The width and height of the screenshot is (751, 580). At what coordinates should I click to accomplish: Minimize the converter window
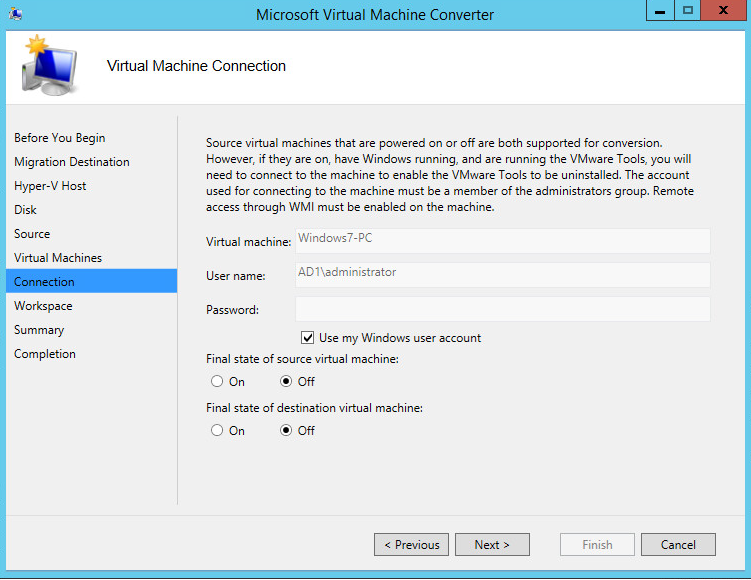tap(660, 11)
